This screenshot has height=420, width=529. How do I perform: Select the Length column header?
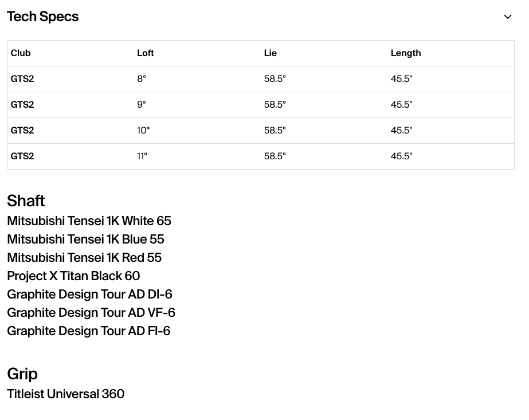(x=406, y=53)
